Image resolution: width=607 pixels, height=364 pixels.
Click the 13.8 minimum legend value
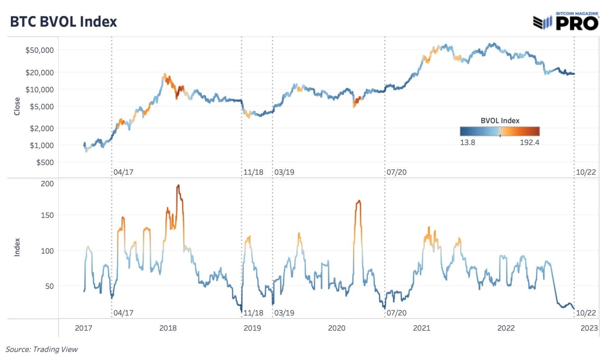(x=468, y=142)
